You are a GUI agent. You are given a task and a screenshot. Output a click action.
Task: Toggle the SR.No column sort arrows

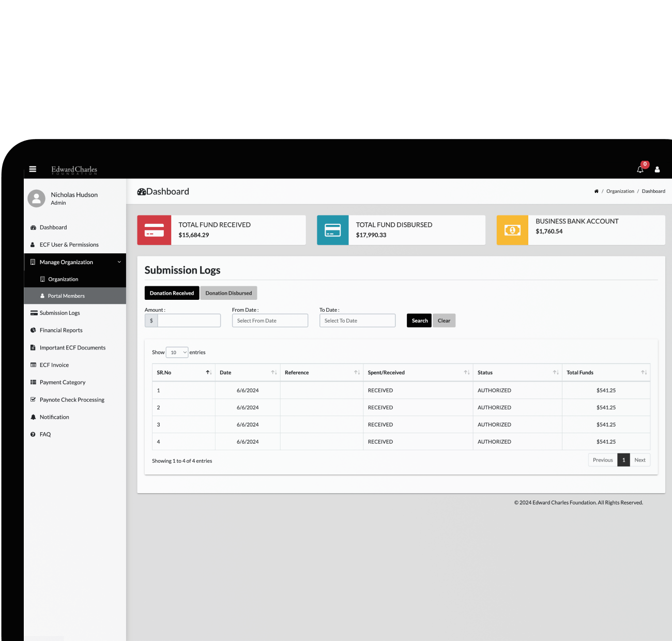click(x=208, y=372)
